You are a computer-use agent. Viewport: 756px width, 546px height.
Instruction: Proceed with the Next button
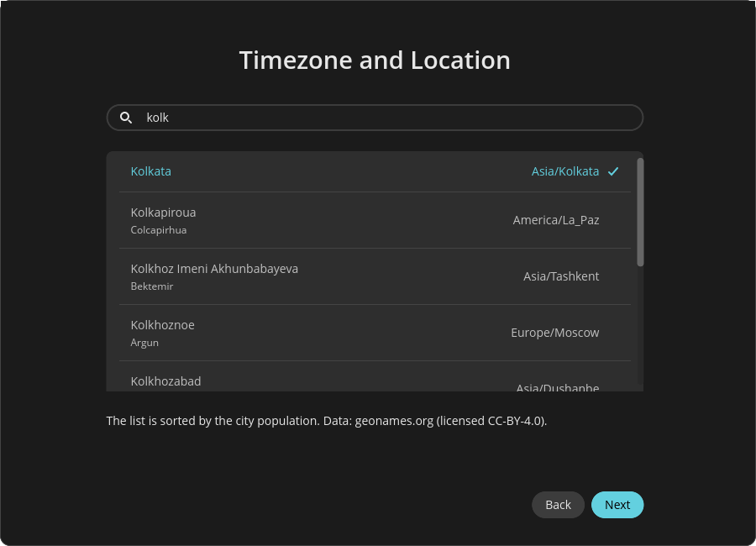617,505
